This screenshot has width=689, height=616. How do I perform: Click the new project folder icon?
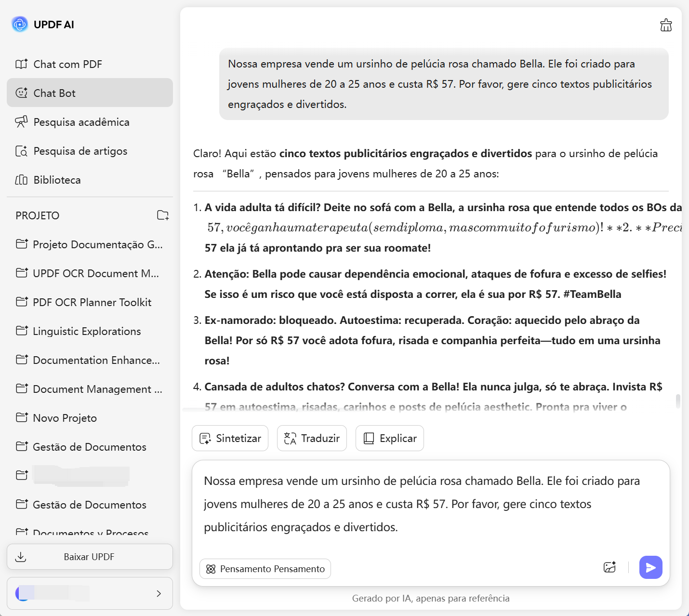coord(163,215)
